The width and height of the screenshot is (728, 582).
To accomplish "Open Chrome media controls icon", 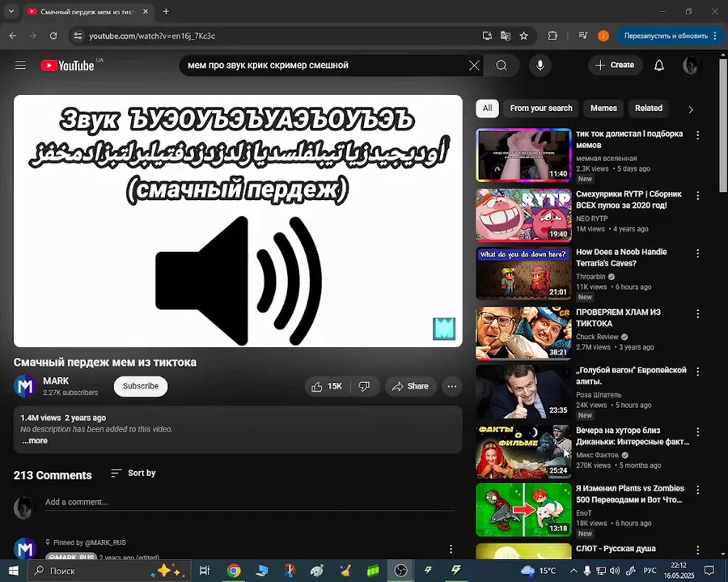I will coord(583,36).
